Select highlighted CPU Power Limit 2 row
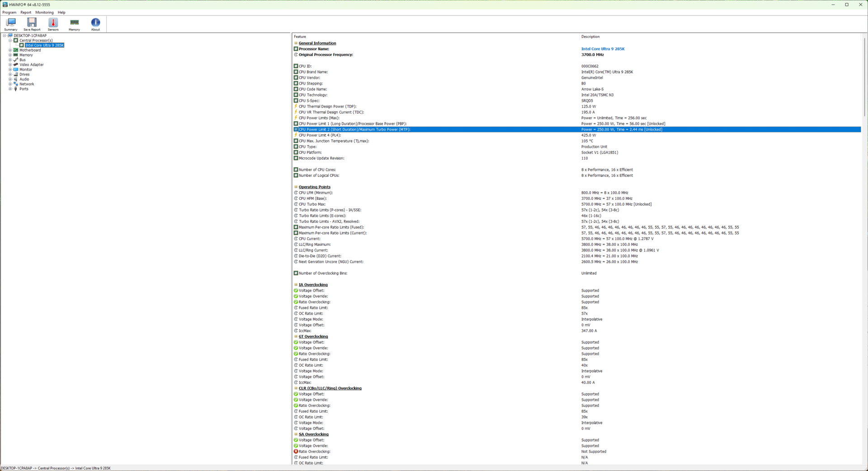Image resolution: width=868 pixels, height=471 pixels. coord(577,130)
